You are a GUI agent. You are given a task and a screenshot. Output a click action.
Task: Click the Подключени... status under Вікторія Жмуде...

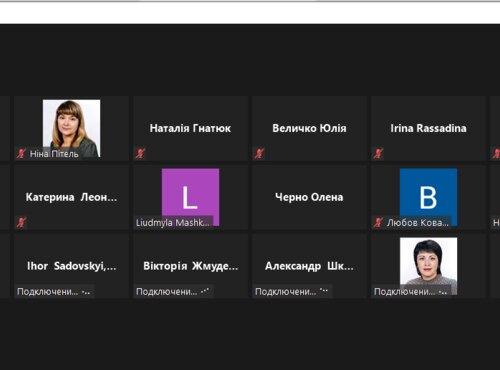172,292
